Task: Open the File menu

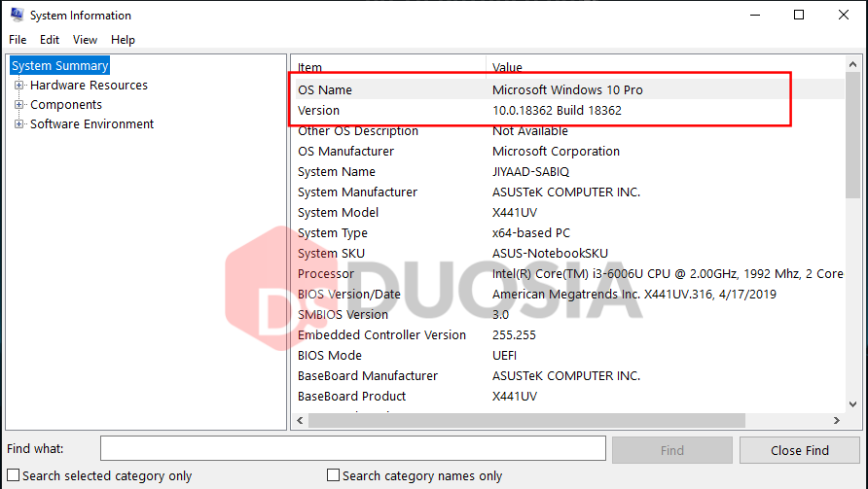Action: [18, 40]
